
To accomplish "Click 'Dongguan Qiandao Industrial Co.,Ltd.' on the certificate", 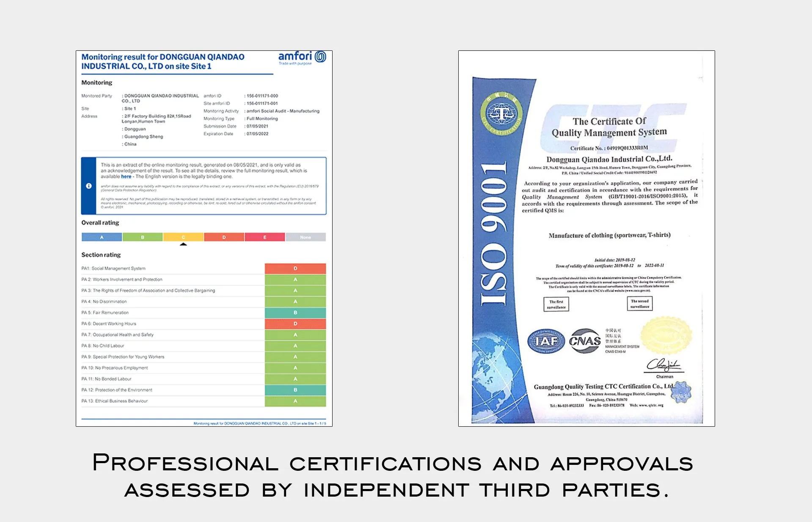I will (609, 159).
